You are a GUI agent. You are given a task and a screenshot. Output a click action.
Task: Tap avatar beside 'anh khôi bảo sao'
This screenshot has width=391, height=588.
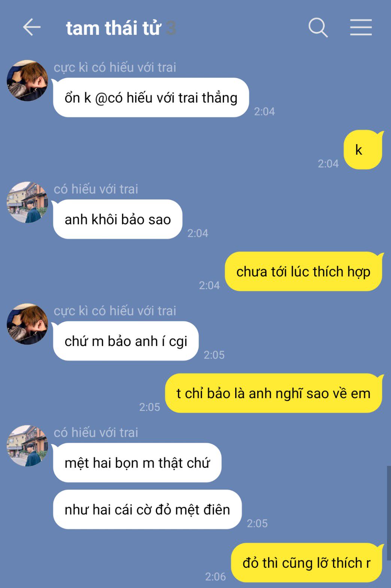(x=27, y=202)
